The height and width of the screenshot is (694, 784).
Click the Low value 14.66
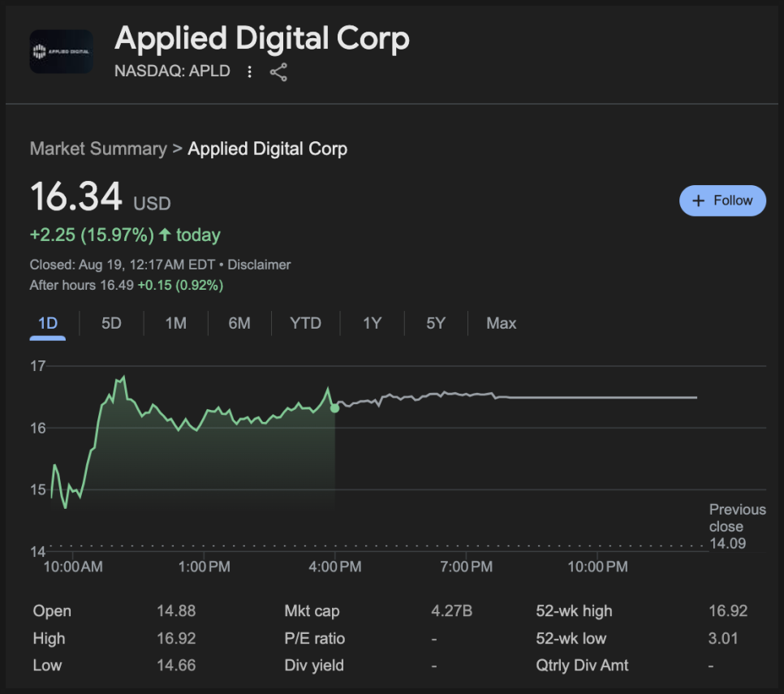pyautogui.click(x=176, y=666)
